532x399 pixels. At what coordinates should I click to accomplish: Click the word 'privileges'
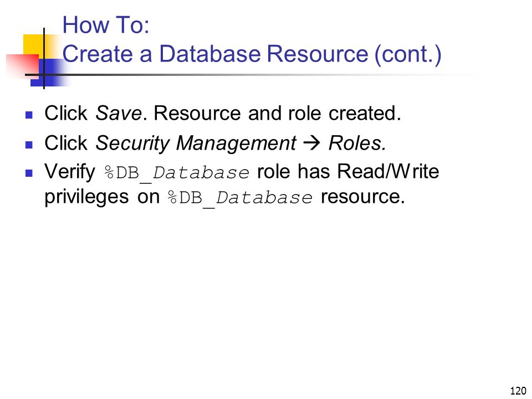[x=86, y=197]
